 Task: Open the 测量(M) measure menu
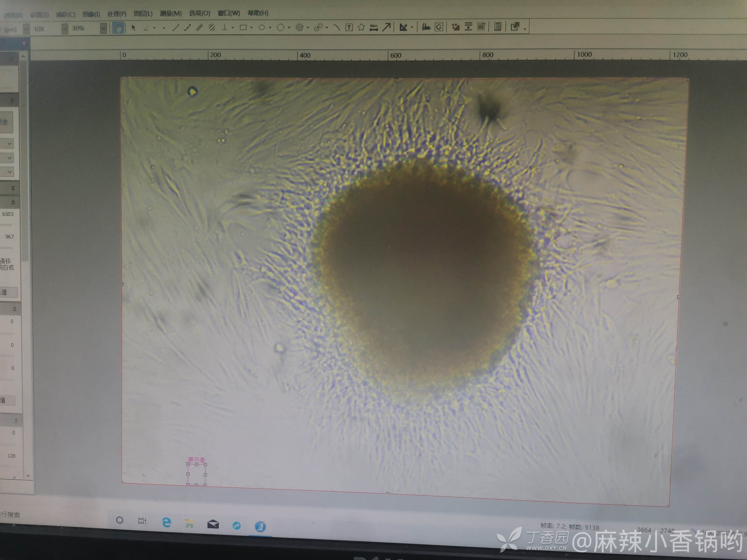pos(171,13)
